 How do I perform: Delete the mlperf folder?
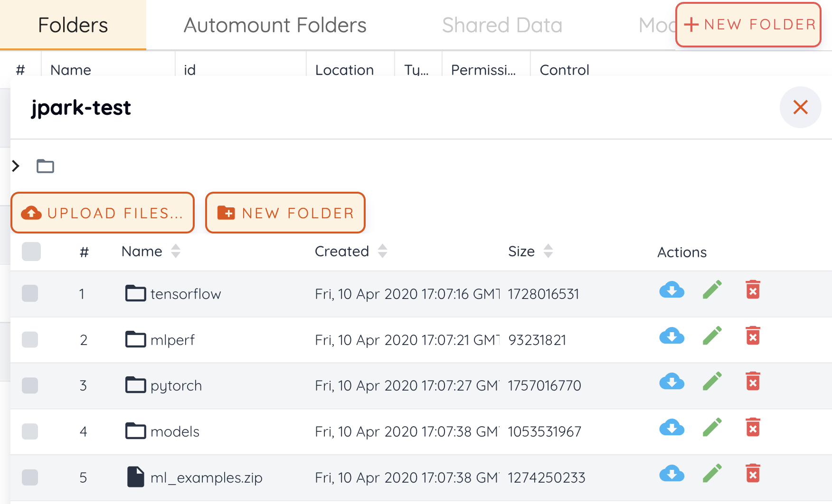(x=753, y=336)
